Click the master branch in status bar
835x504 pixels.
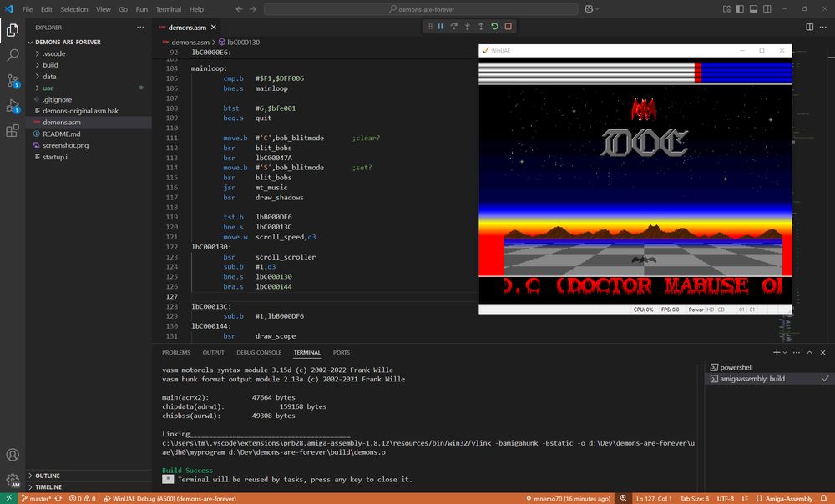36,499
